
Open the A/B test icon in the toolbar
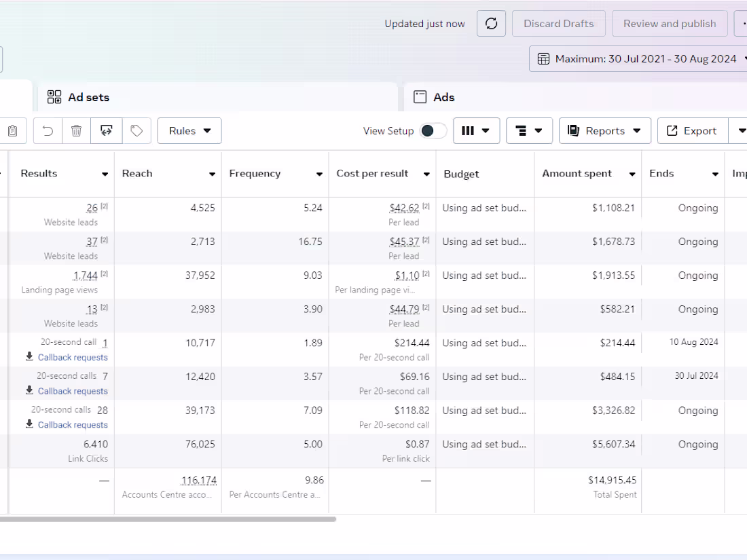[106, 130]
